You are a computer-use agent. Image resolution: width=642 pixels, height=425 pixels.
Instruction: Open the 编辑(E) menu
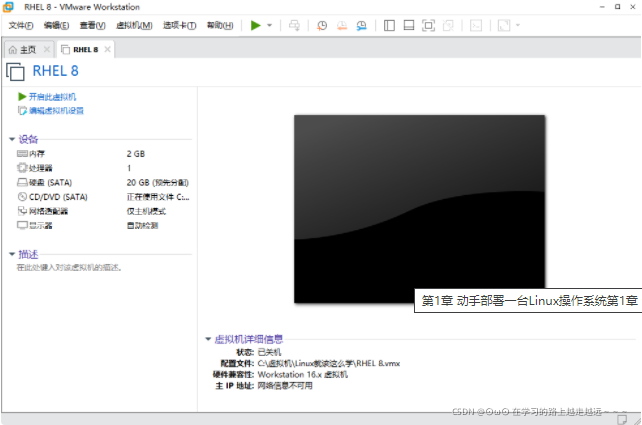point(57,25)
